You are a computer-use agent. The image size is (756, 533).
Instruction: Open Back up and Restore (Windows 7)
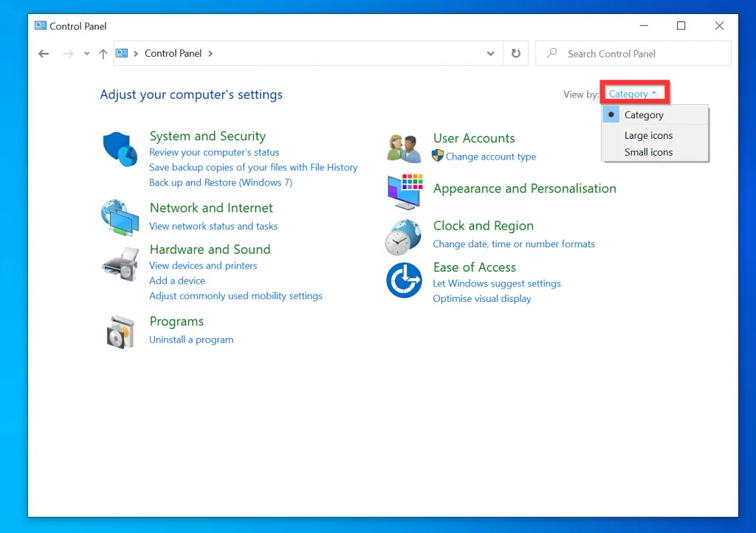point(221,182)
